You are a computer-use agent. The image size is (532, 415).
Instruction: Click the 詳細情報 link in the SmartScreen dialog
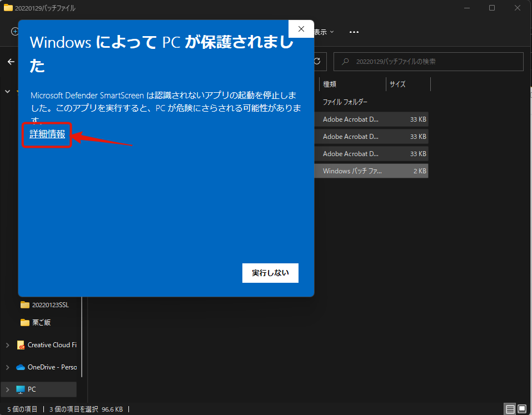pos(47,134)
